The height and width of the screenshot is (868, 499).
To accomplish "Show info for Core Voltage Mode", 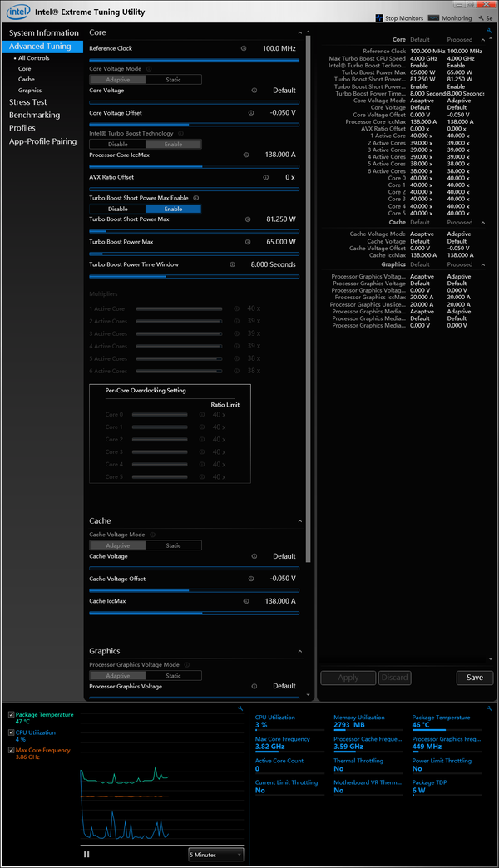I will [149, 69].
